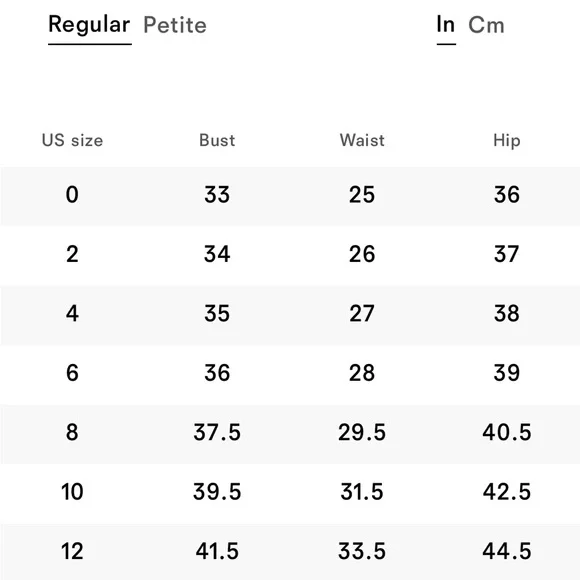Toggle units to Cm
This screenshot has height=580, width=580.
(x=486, y=25)
